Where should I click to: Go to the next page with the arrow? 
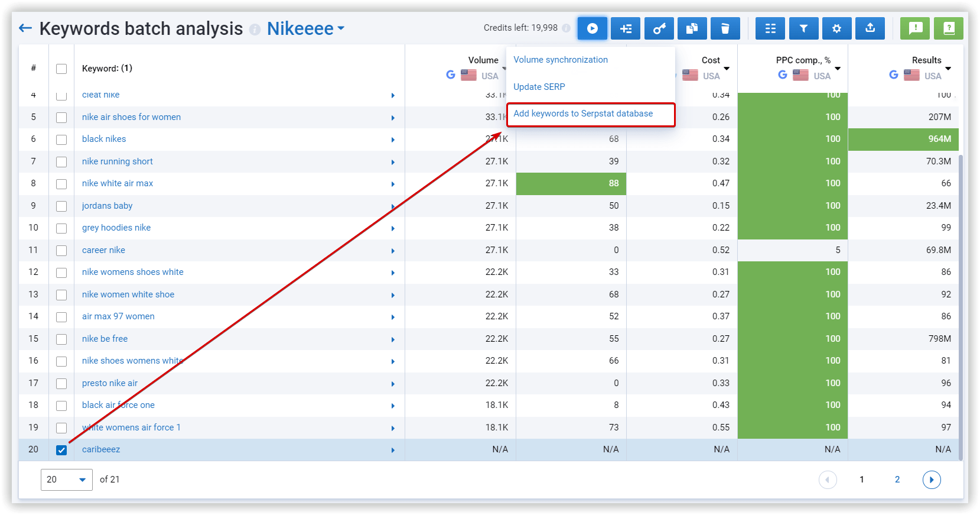click(x=932, y=480)
